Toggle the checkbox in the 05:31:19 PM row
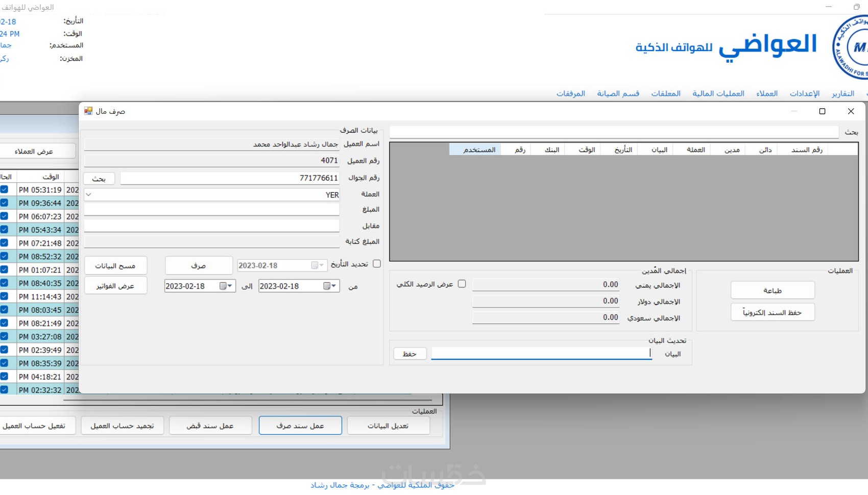 pyautogui.click(x=4, y=189)
